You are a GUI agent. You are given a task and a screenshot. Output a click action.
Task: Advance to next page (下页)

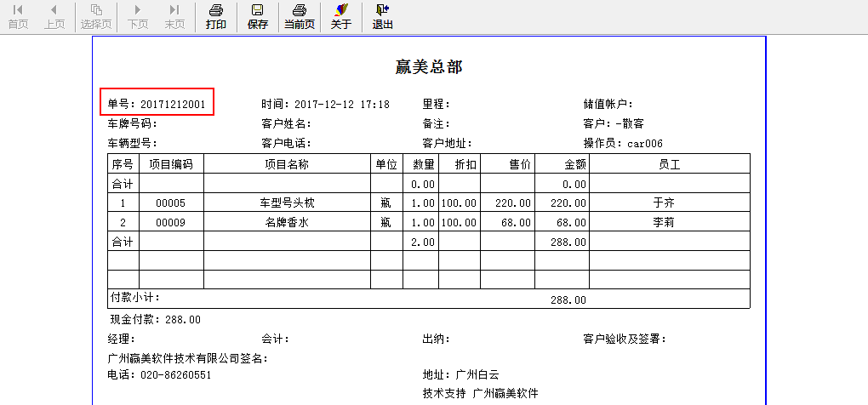(x=138, y=16)
